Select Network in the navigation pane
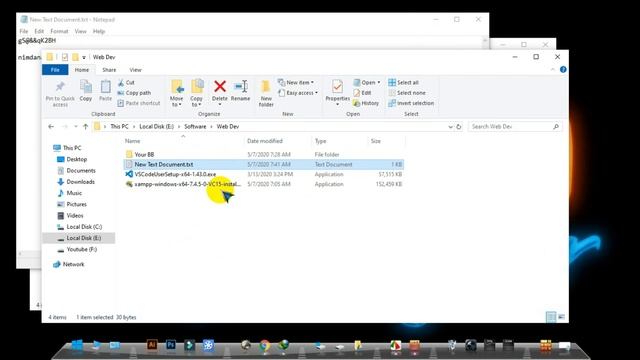The width and height of the screenshot is (640, 360). click(x=73, y=264)
